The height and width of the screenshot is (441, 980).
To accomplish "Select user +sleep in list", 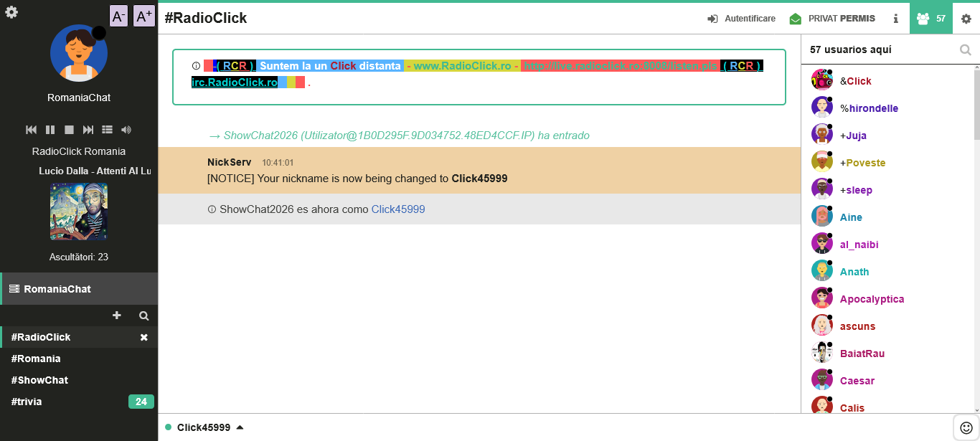I will pos(856,190).
